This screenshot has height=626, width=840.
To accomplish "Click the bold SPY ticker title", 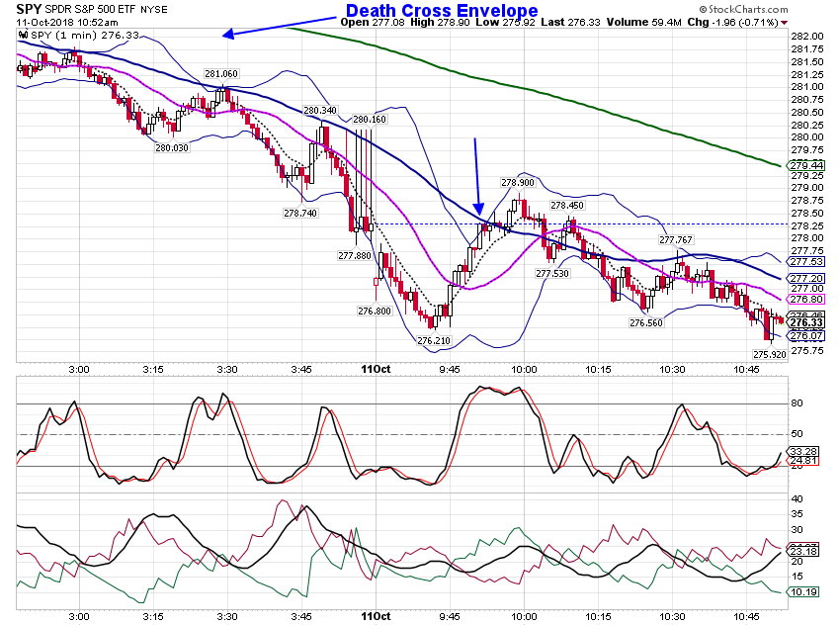I will [x=29, y=9].
